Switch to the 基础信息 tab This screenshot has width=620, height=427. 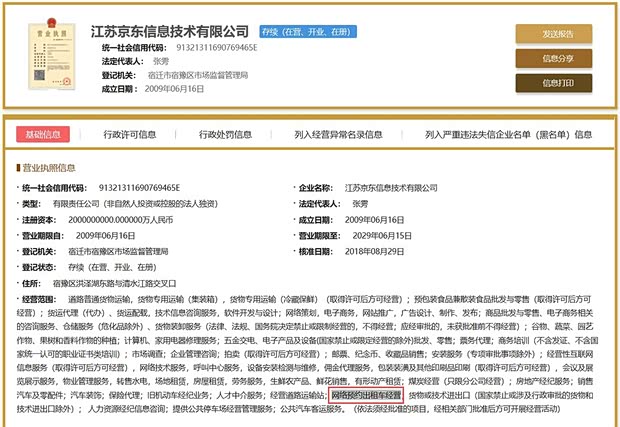pos(47,134)
